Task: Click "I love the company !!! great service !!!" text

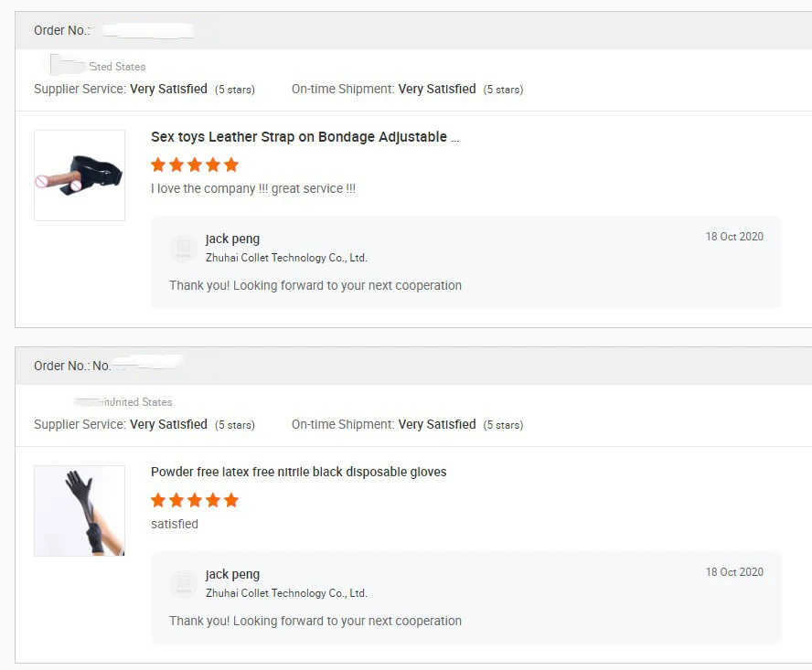Action: coord(253,189)
